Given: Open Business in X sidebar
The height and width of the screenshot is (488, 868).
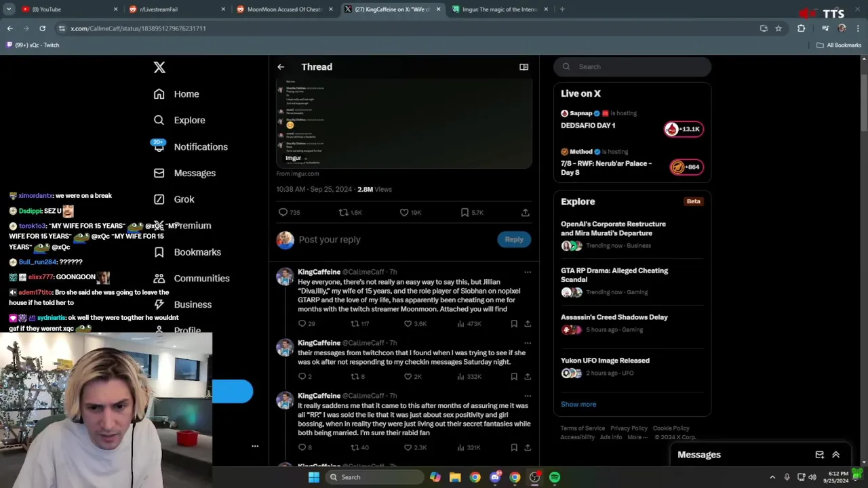Looking at the screenshot, I should click(x=182, y=304).
